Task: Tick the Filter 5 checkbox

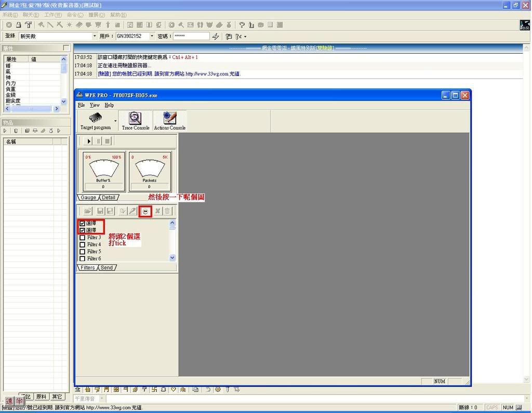Action: click(x=82, y=252)
